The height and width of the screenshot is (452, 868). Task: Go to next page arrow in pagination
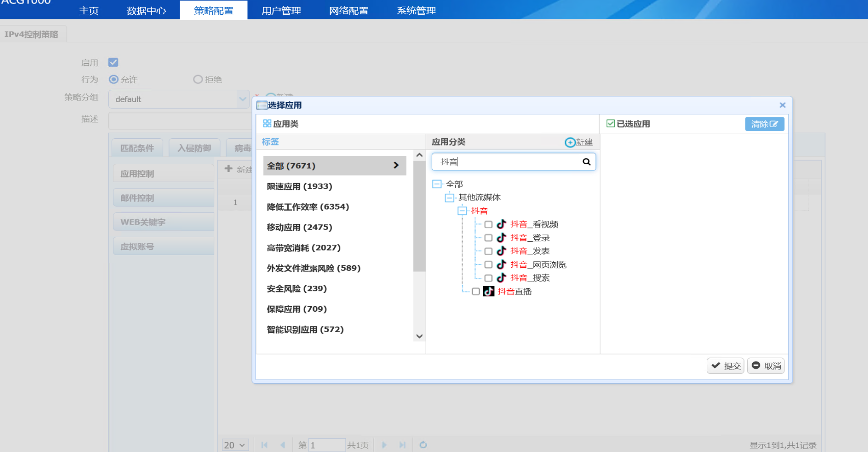[384, 445]
